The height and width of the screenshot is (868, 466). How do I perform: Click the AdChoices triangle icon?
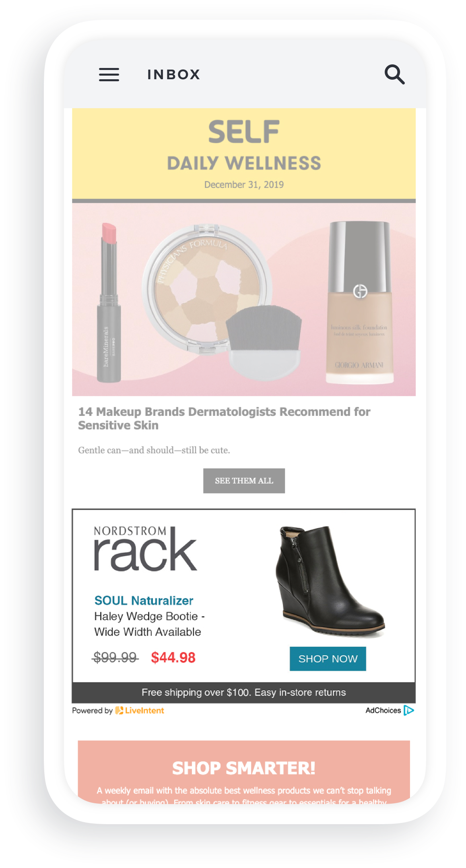click(x=409, y=710)
